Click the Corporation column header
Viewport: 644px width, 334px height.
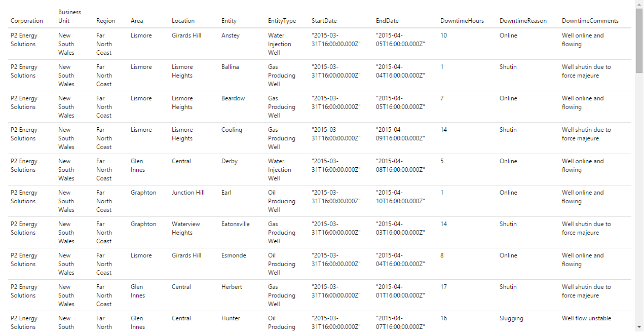[27, 21]
